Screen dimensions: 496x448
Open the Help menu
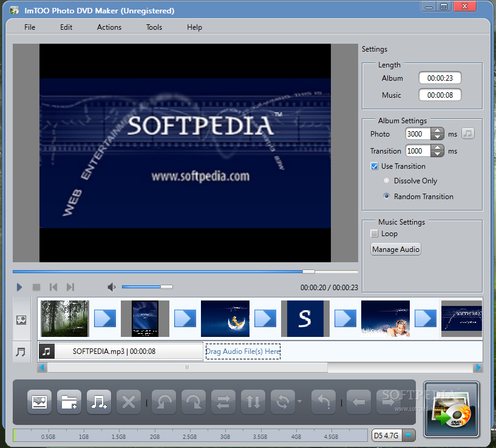[x=194, y=27]
